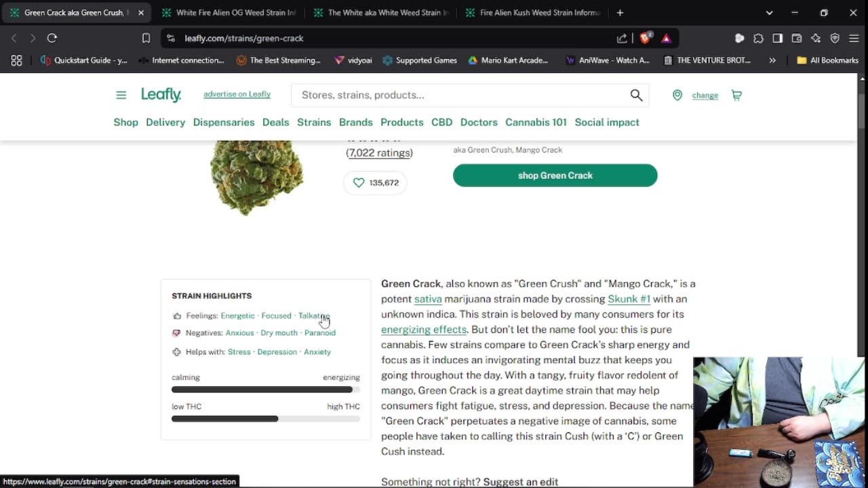The height and width of the screenshot is (488, 868).
Task: Click the browser reload button
Action: click(x=52, y=39)
